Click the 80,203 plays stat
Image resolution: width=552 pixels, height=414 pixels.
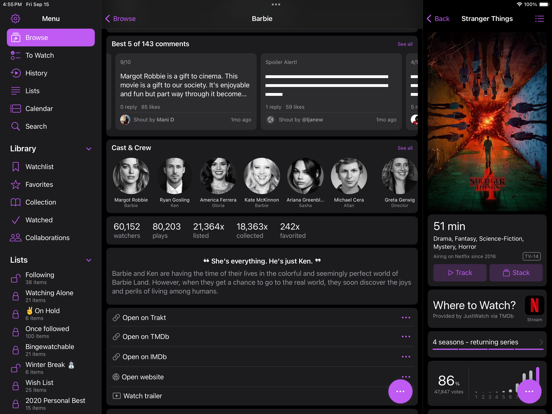[x=167, y=231]
